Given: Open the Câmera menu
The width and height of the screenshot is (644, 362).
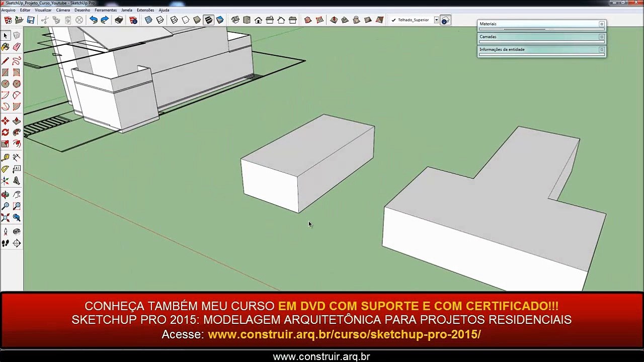Looking at the screenshot, I should [x=63, y=10].
